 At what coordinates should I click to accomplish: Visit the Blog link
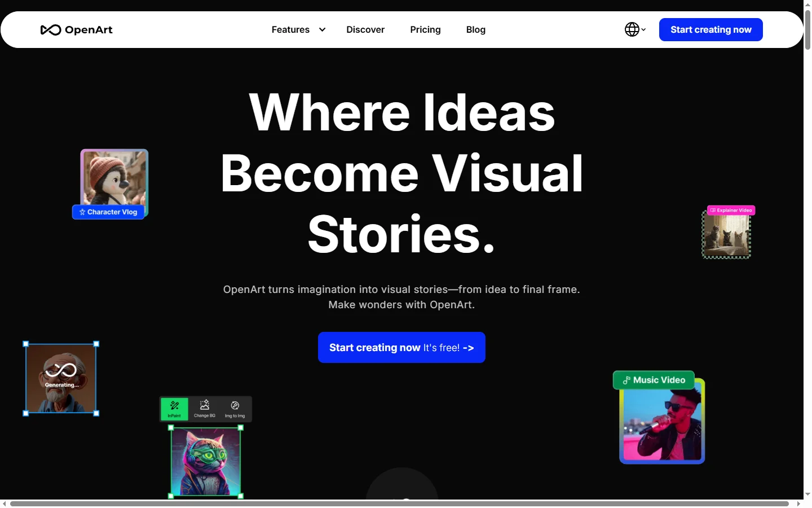coord(476,29)
